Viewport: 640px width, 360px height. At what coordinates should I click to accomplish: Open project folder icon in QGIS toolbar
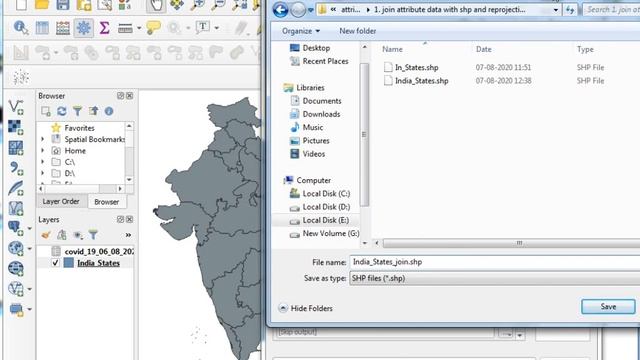[42, 5]
